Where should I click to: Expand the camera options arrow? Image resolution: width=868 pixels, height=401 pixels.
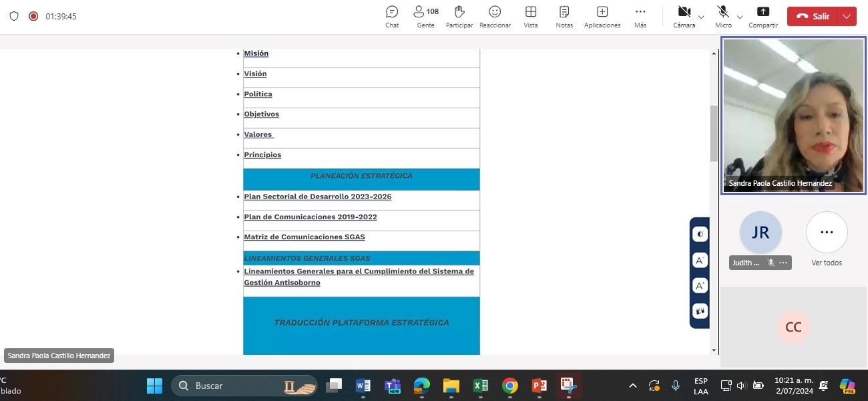(701, 17)
